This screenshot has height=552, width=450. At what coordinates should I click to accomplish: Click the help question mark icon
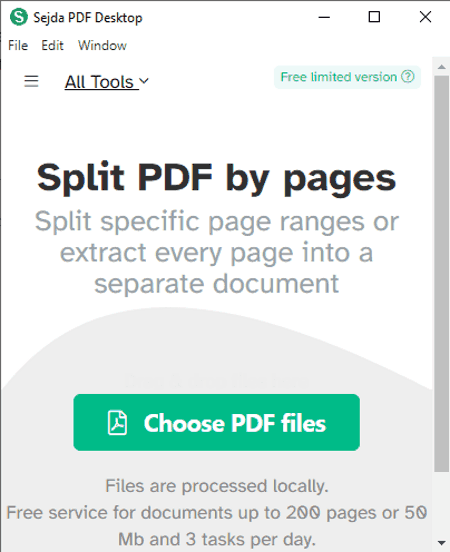(408, 76)
